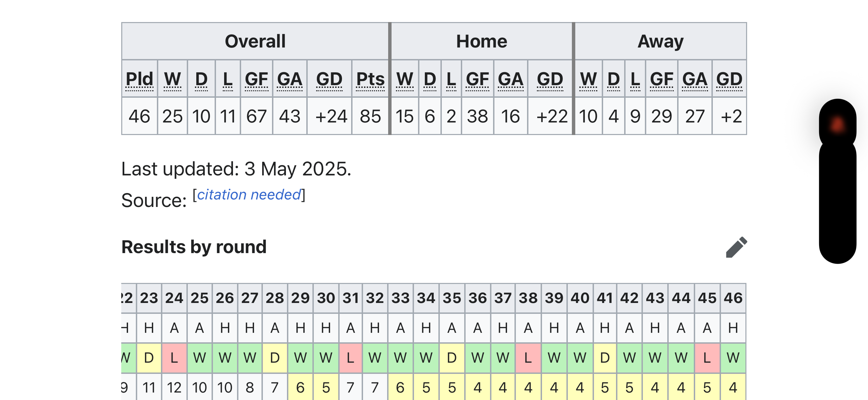The height and width of the screenshot is (400, 868).
Task: Click the position 12 cell under round 24
Action: [174, 387]
